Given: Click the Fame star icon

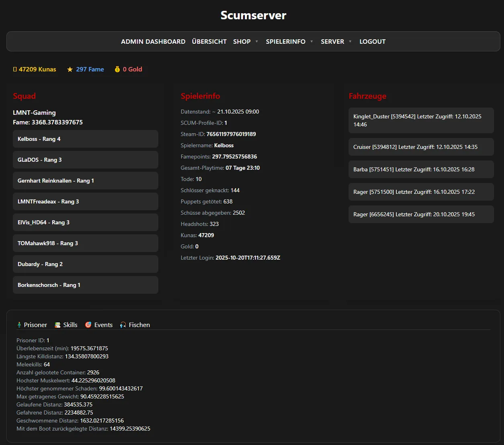Looking at the screenshot, I should [x=70, y=69].
